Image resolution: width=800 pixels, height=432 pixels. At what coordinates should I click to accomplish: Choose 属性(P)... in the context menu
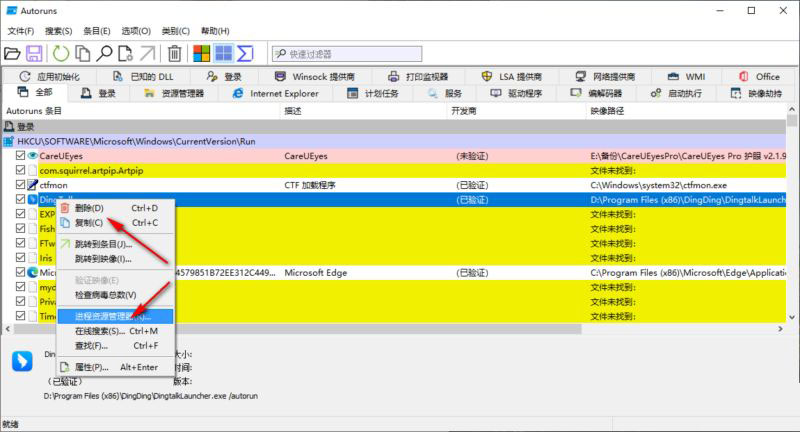point(115,367)
